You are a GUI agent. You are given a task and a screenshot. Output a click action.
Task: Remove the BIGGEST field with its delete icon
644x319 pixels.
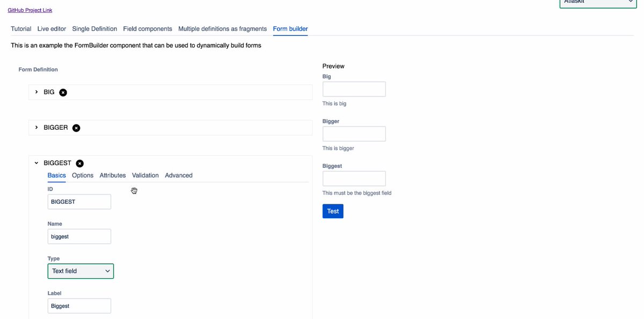pyautogui.click(x=79, y=163)
